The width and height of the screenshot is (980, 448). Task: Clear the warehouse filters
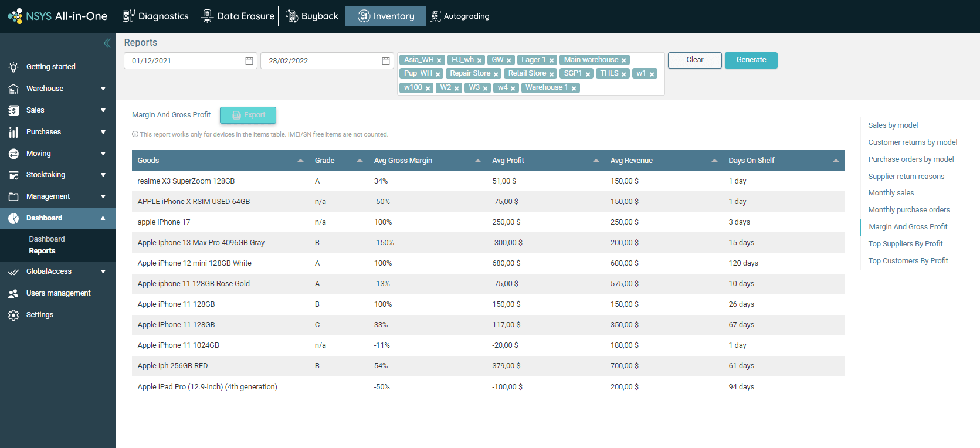click(695, 60)
